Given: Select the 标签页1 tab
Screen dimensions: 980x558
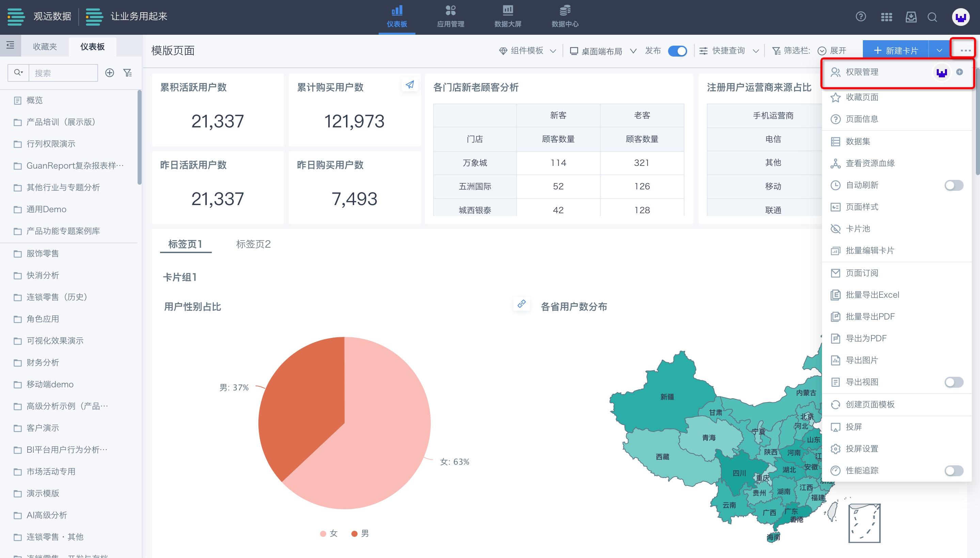Looking at the screenshot, I should tap(185, 244).
